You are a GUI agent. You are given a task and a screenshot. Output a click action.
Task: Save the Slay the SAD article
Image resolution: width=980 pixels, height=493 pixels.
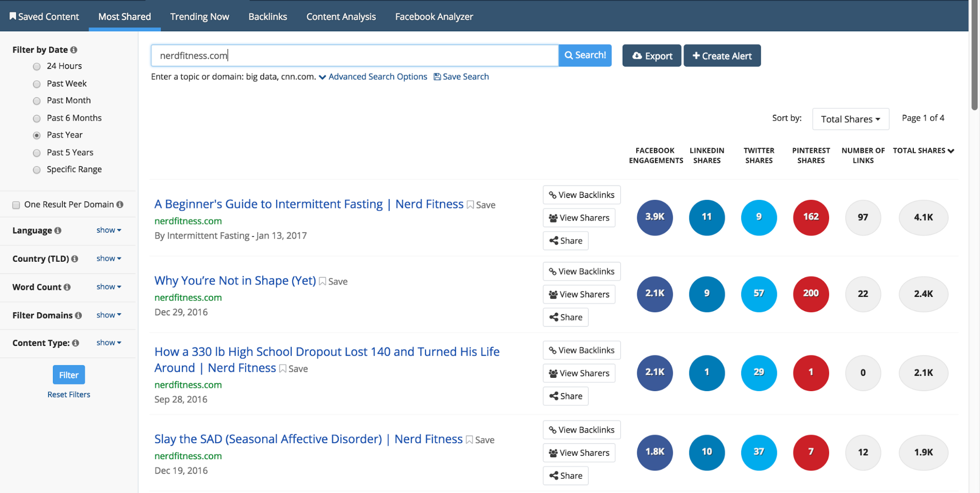tap(480, 440)
